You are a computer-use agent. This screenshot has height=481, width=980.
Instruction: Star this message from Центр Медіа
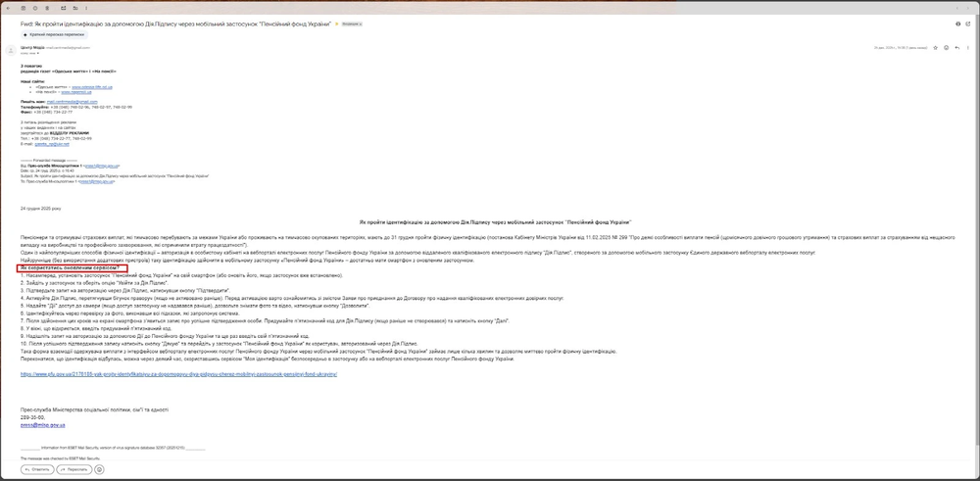(935, 47)
